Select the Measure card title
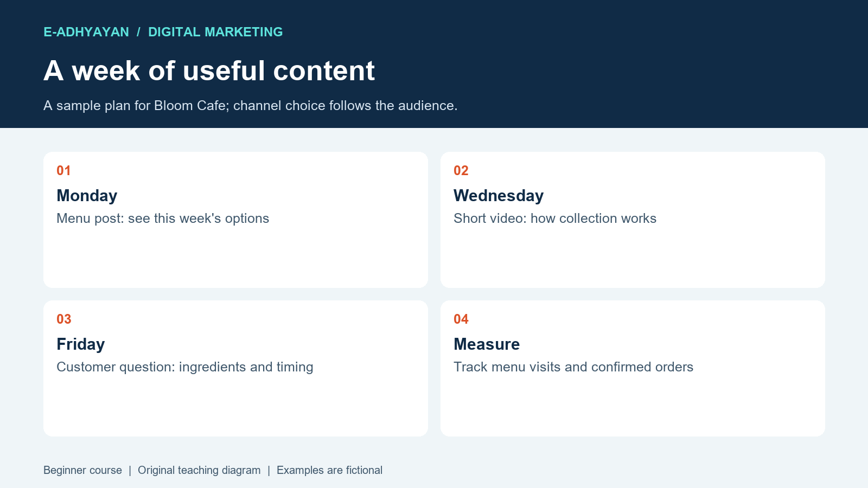 tap(487, 344)
